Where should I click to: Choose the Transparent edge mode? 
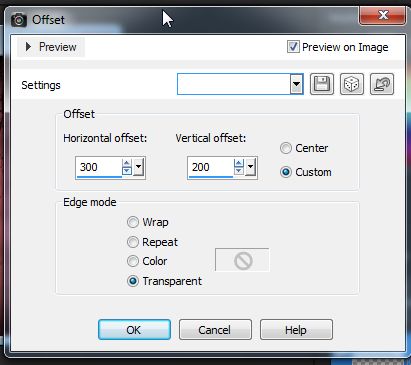[133, 281]
